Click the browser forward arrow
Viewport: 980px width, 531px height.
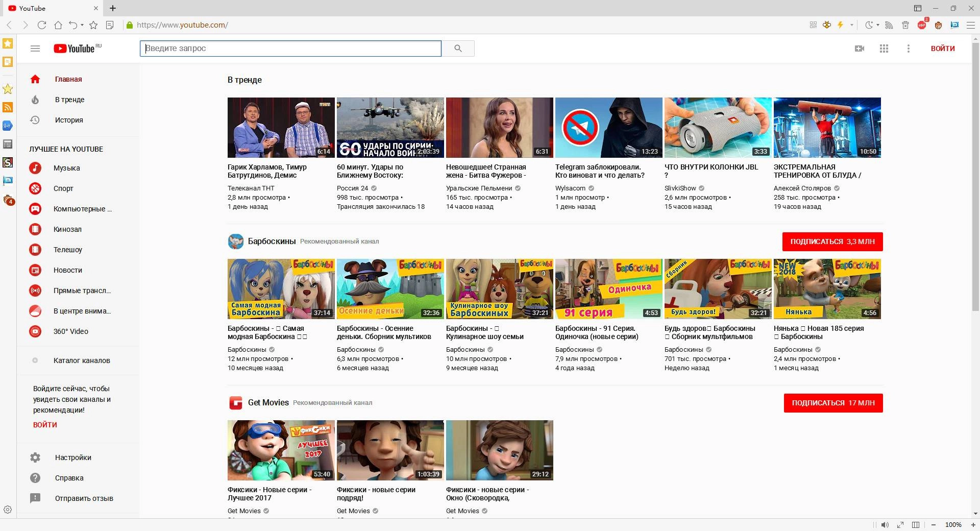click(x=26, y=25)
